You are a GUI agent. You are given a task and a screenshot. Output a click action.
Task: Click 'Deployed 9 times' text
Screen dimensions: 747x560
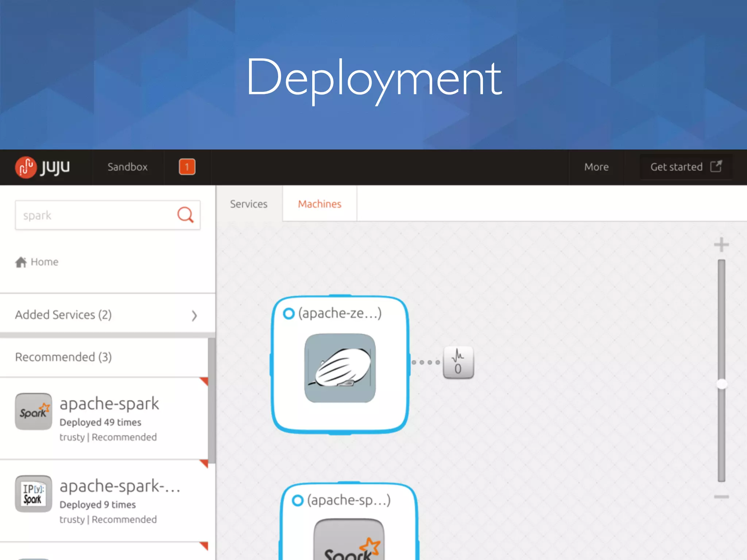pos(98,505)
